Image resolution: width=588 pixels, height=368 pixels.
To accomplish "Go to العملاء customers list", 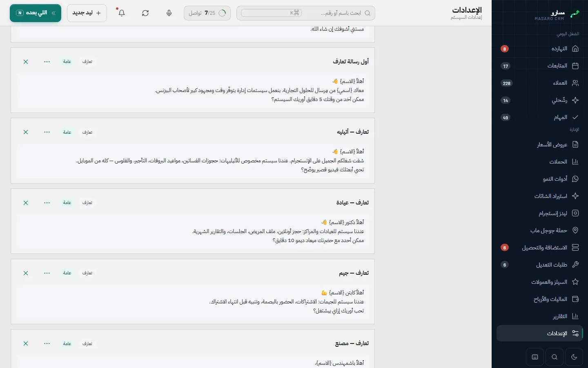I will pos(540,83).
